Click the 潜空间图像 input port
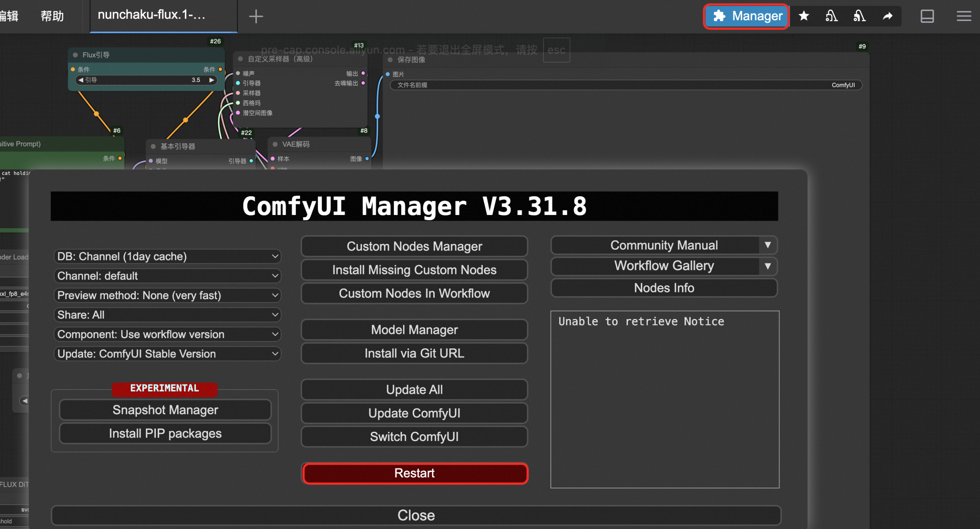The width and height of the screenshot is (980, 529). [238, 113]
